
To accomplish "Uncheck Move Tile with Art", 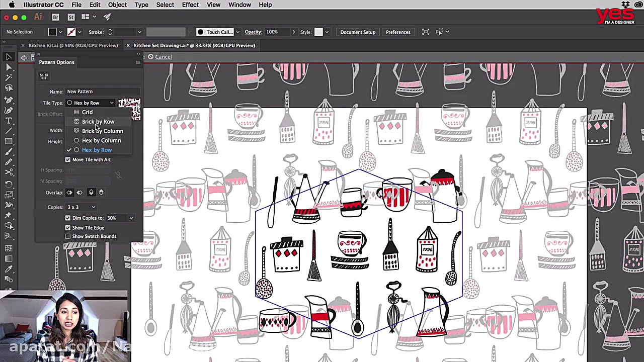I will click(x=68, y=159).
